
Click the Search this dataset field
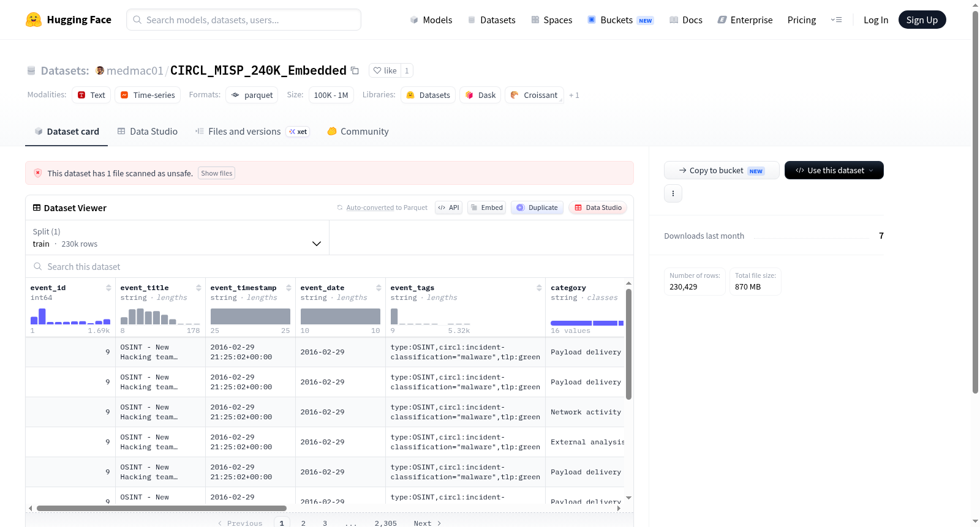pos(330,266)
